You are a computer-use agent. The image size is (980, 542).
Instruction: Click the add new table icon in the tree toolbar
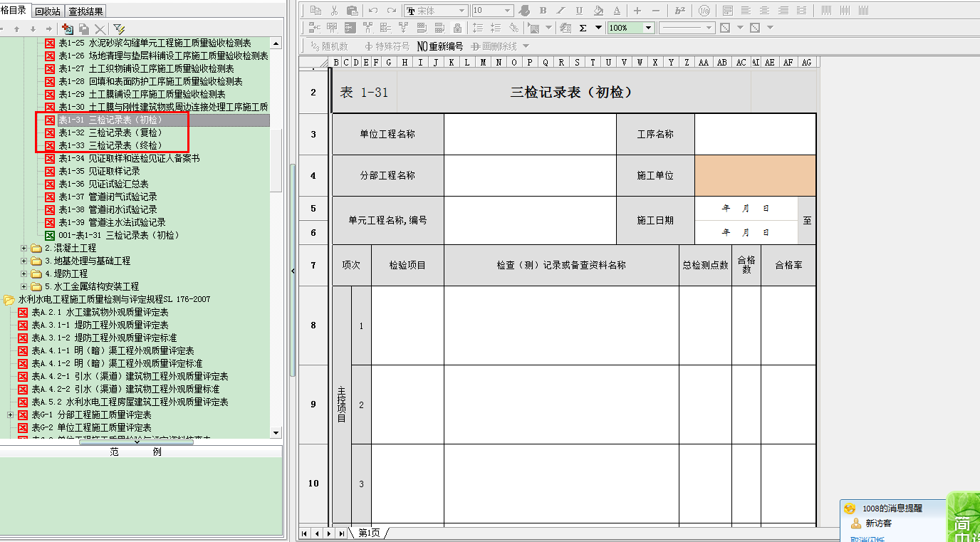pos(68,29)
